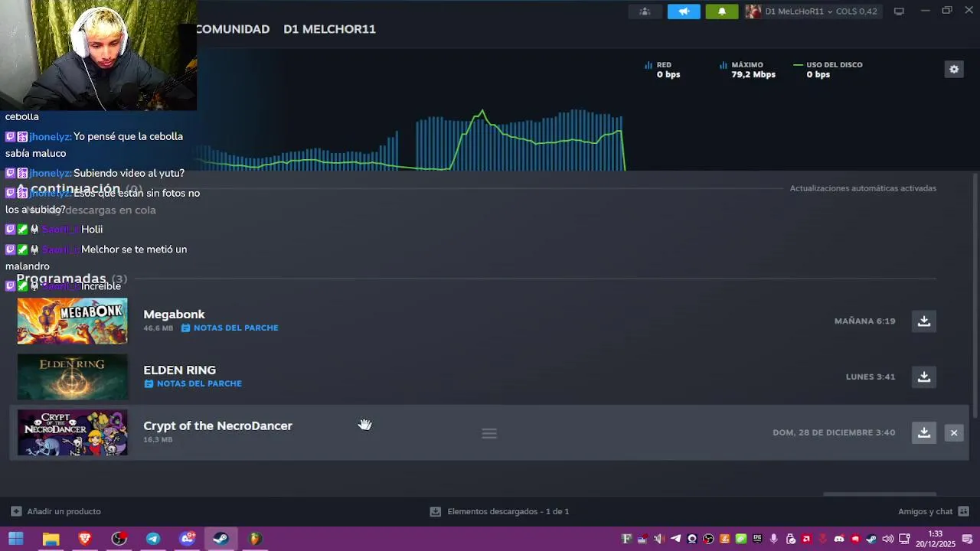Open the clock showing 1:33

point(936,539)
